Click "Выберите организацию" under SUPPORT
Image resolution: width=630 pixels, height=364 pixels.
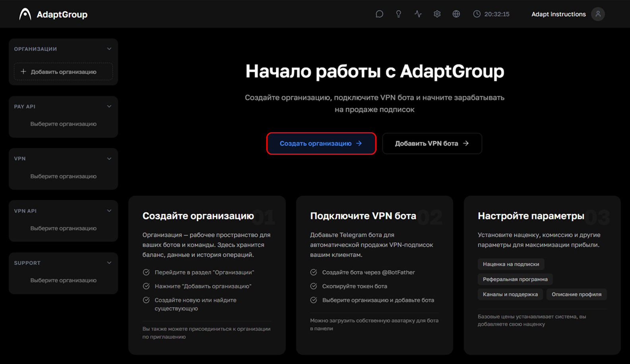[x=64, y=280]
